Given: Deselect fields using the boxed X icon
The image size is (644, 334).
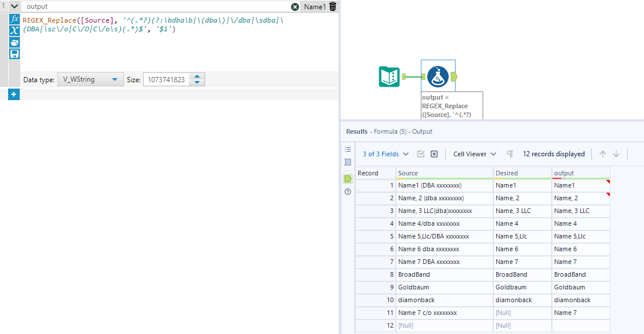Looking at the screenshot, I should (x=434, y=153).
